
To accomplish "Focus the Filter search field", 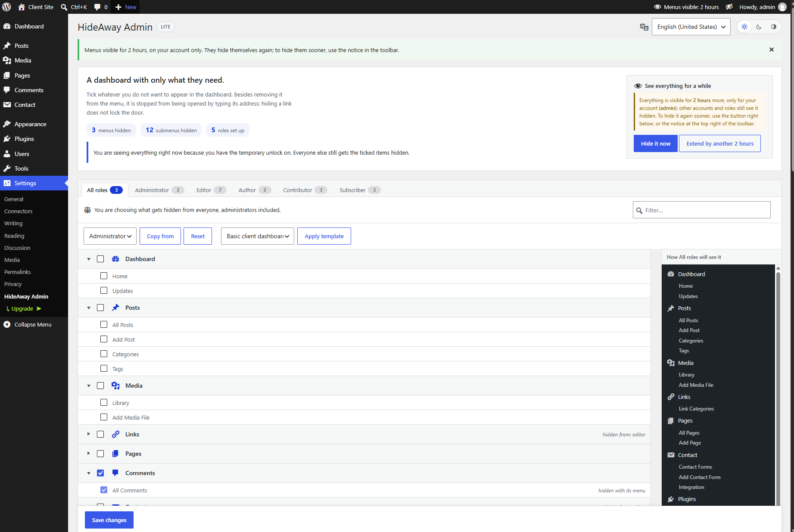I will click(x=701, y=210).
